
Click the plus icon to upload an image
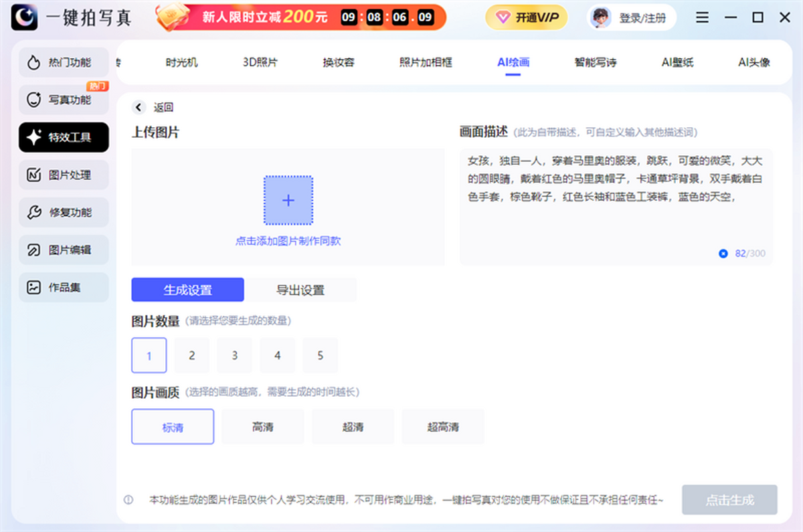288,200
